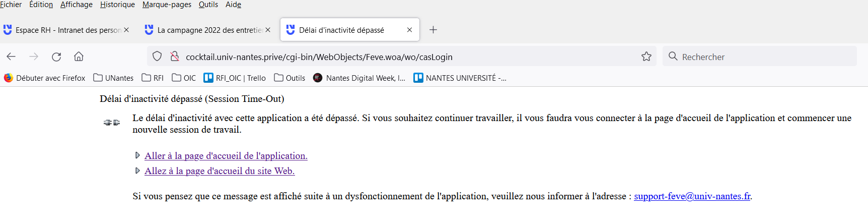
Task: Expand the UNantes bookmarks folder
Action: [x=113, y=78]
